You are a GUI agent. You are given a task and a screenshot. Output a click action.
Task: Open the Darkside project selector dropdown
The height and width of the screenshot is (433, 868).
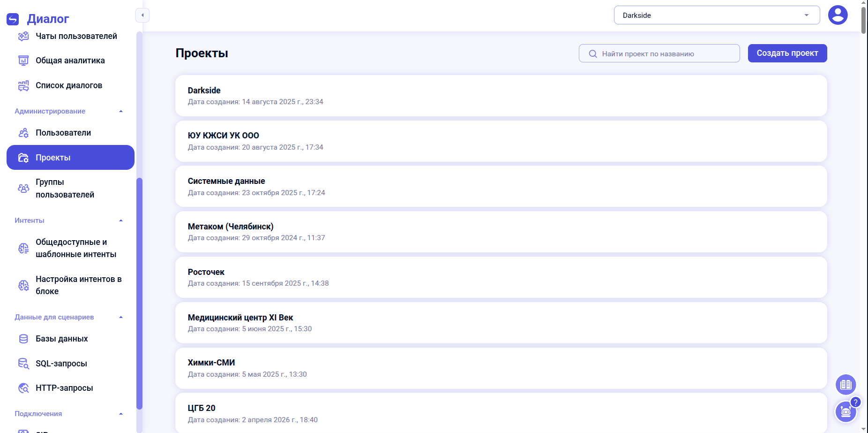click(x=717, y=15)
